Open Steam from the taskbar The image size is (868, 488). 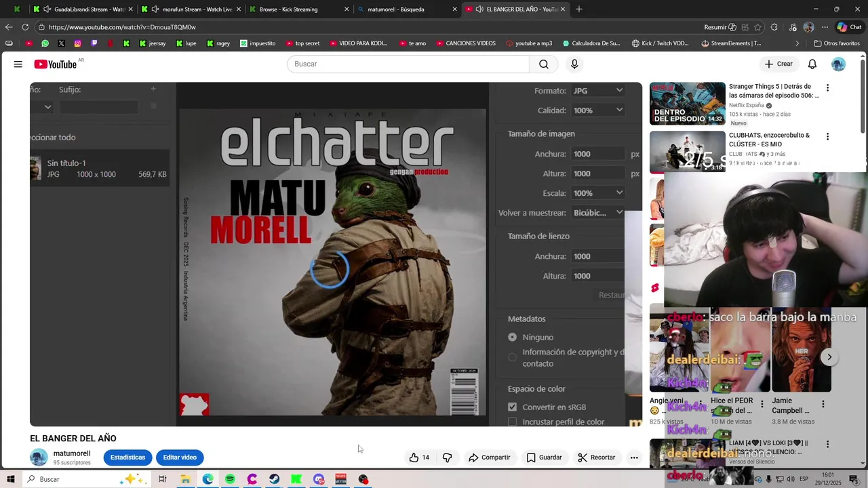pos(274,479)
